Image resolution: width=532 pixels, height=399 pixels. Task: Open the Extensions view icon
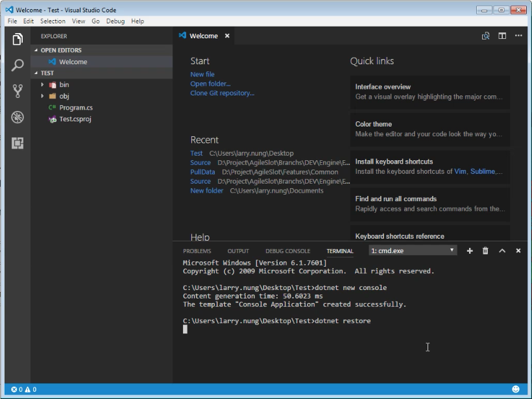click(18, 143)
